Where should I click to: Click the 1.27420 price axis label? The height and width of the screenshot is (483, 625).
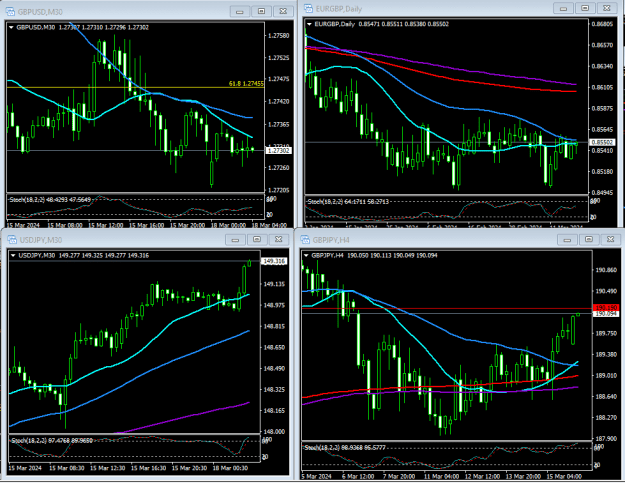[279, 102]
